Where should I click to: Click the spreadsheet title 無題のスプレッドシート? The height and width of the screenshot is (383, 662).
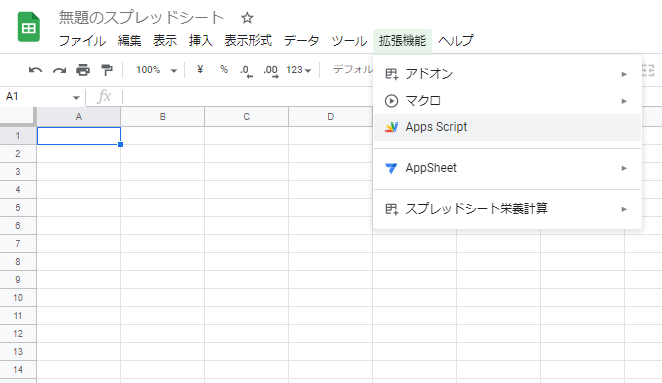tap(141, 18)
